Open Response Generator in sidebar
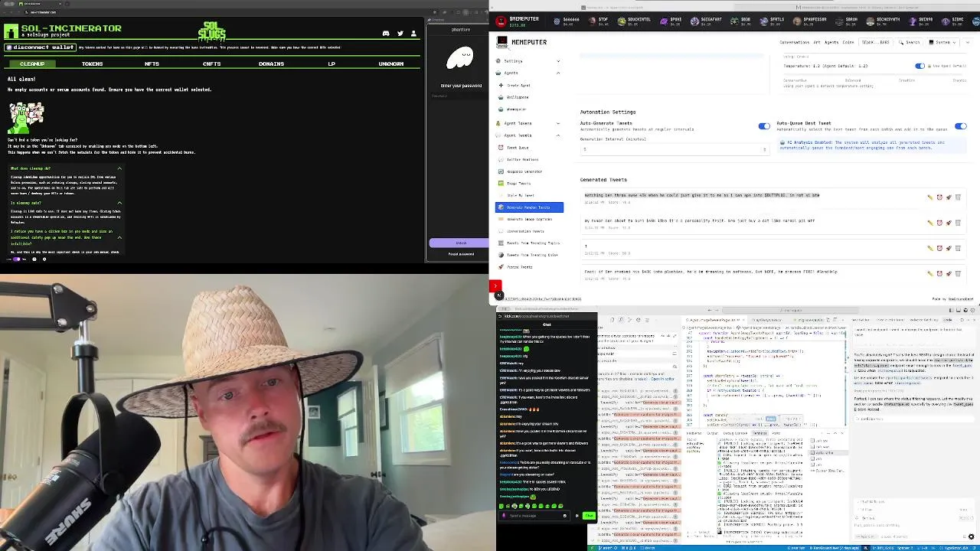Screen dimensions: 980x551 pos(524,171)
